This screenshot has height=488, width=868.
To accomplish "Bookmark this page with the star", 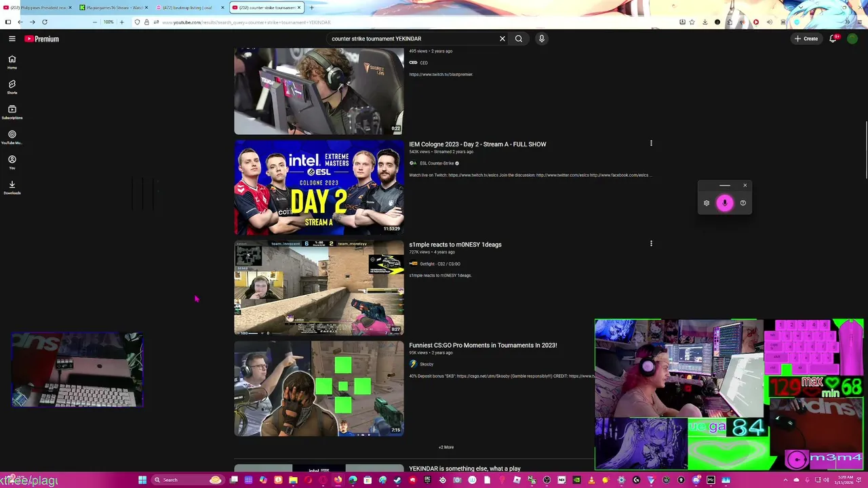I will [x=692, y=22].
